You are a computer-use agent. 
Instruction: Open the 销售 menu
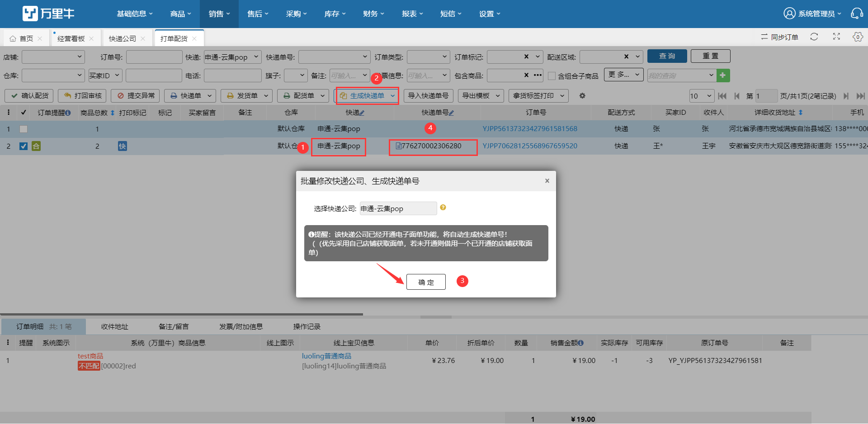(x=219, y=14)
